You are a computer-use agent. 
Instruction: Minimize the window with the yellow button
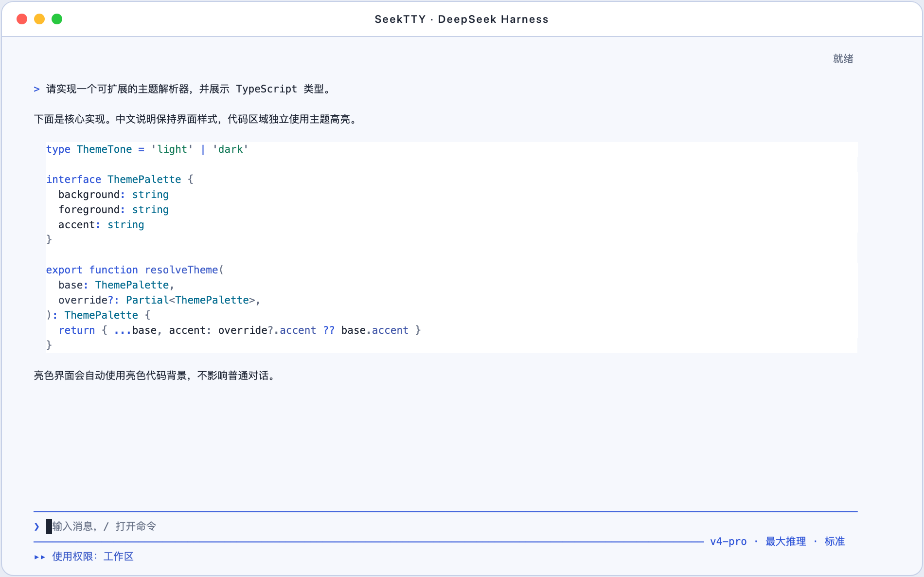pos(39,19)
